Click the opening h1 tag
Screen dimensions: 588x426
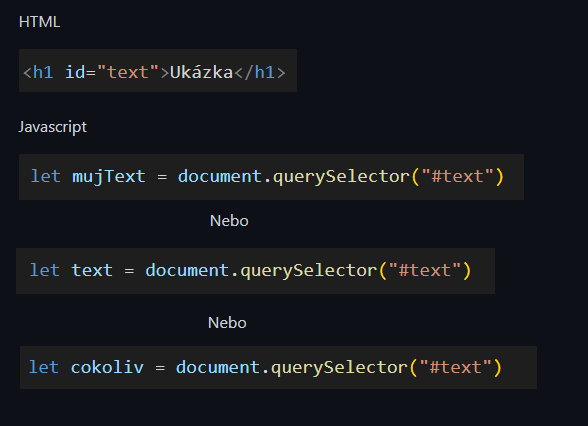[x=38, y=72]
